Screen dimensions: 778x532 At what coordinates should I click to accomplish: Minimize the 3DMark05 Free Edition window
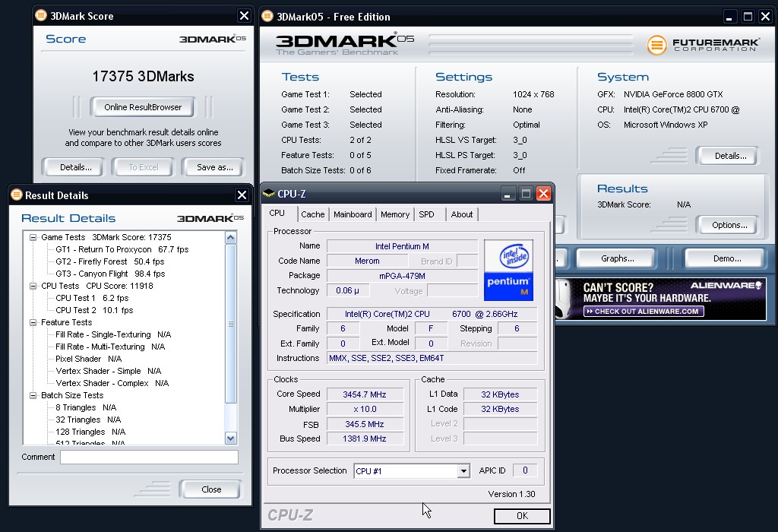tap(729, 17)
